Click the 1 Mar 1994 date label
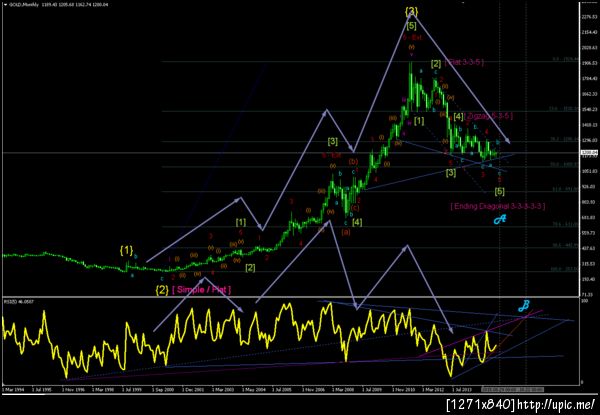The width and height of the screenshot is (600, 415). tap(12, 389)
